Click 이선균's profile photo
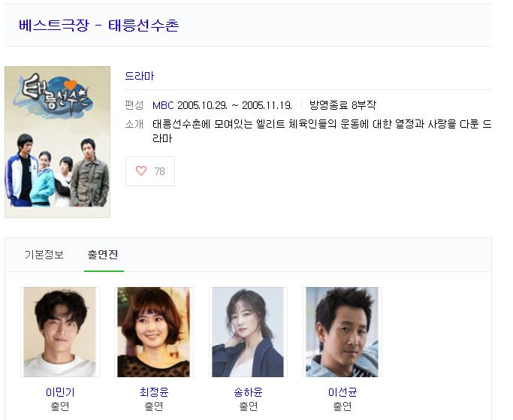513x420 pixels. pos(342,332)
